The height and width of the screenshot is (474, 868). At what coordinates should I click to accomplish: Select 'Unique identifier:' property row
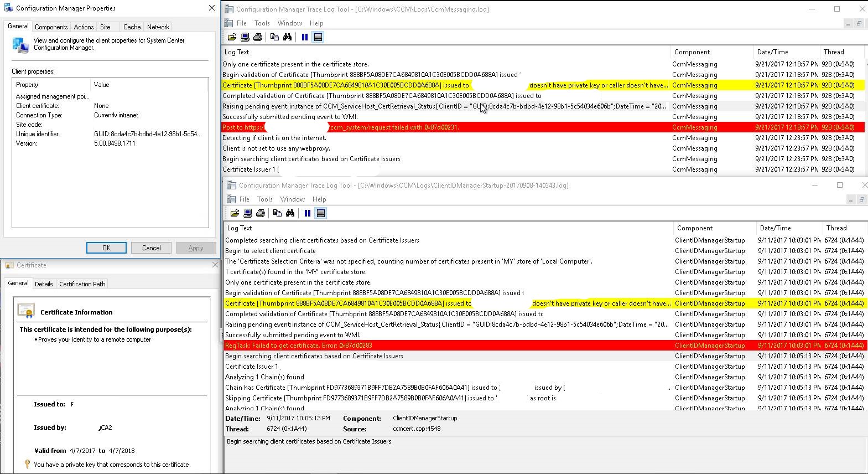[x=110, y=134]
